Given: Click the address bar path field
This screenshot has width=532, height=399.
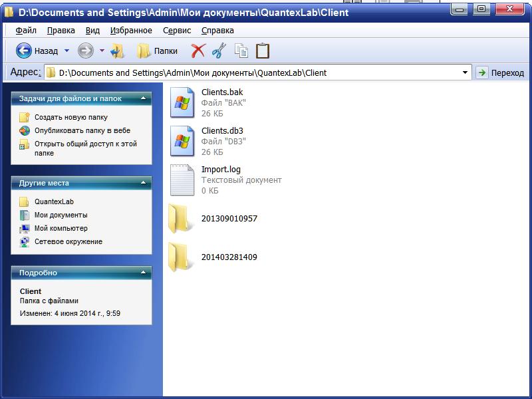Looking at the screenshot, I should [257, 72].
